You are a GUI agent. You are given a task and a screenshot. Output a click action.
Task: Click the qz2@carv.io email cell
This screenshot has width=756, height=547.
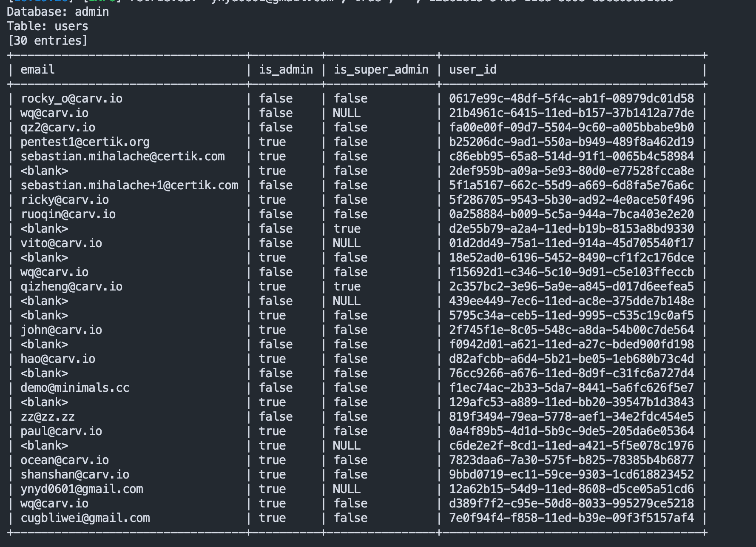tap(58, 128)
